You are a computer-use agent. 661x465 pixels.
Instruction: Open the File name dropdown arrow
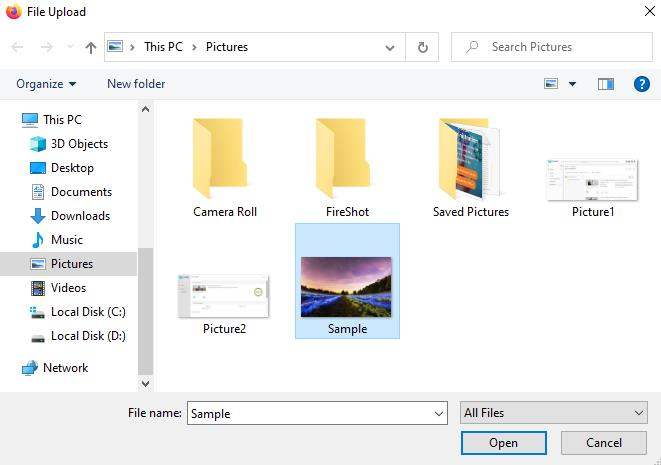click(x=438, y=414)
